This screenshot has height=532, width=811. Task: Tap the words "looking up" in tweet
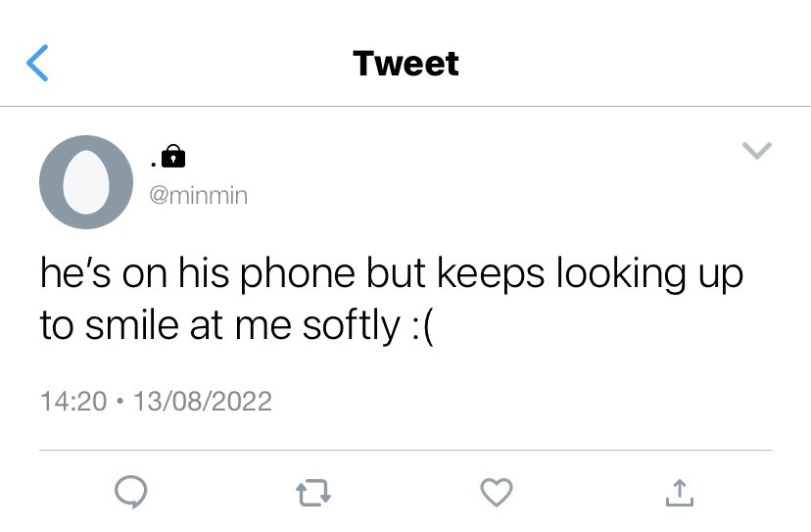pyautogui.click(x=649, y=273)
